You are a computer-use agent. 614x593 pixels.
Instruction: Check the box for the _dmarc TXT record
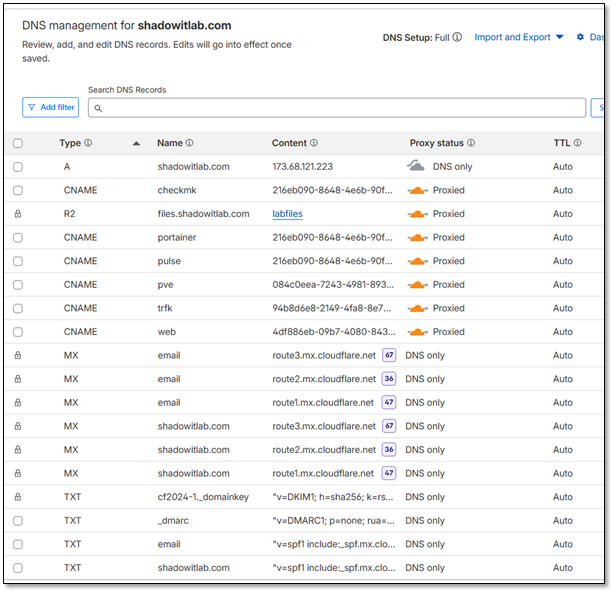18,521
